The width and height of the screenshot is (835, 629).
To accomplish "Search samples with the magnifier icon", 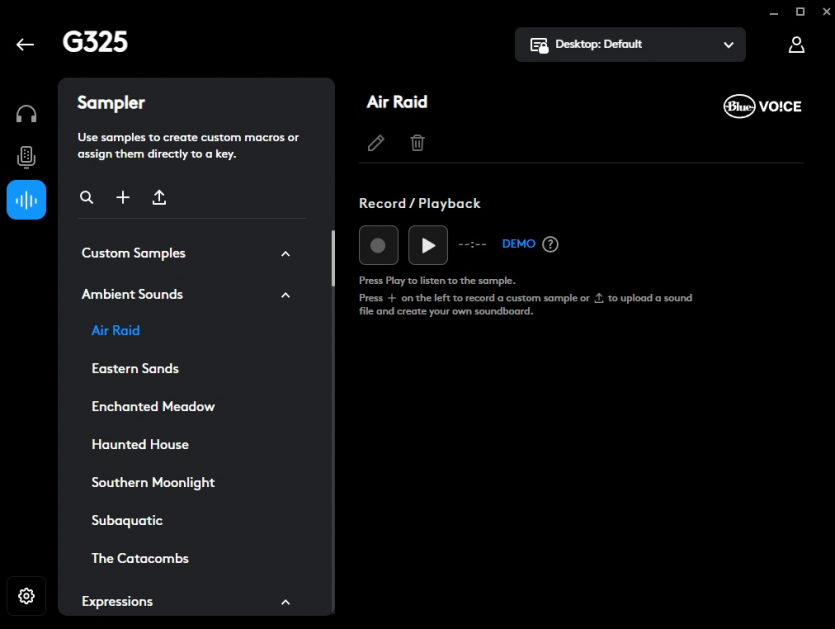I will point(87,198).
